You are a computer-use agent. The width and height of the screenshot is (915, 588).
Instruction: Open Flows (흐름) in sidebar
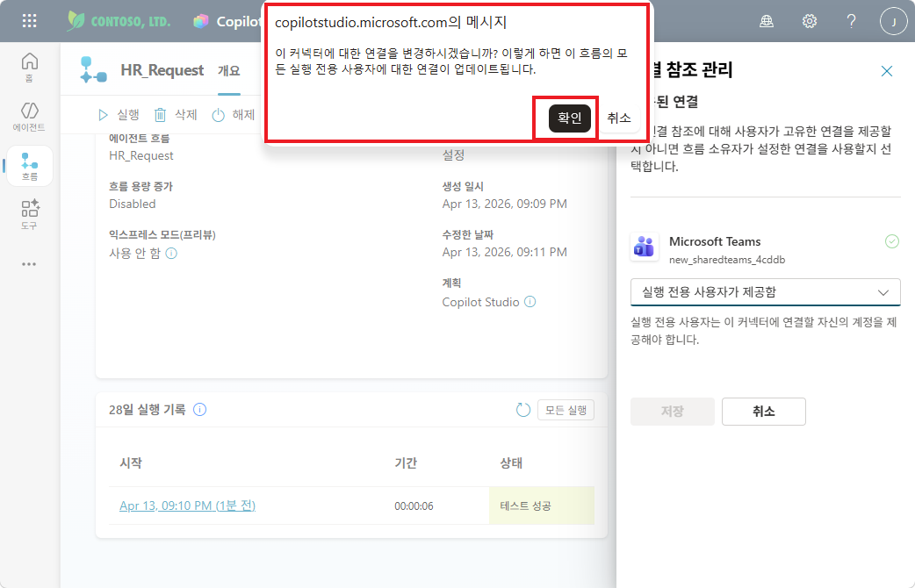(29, 166)
